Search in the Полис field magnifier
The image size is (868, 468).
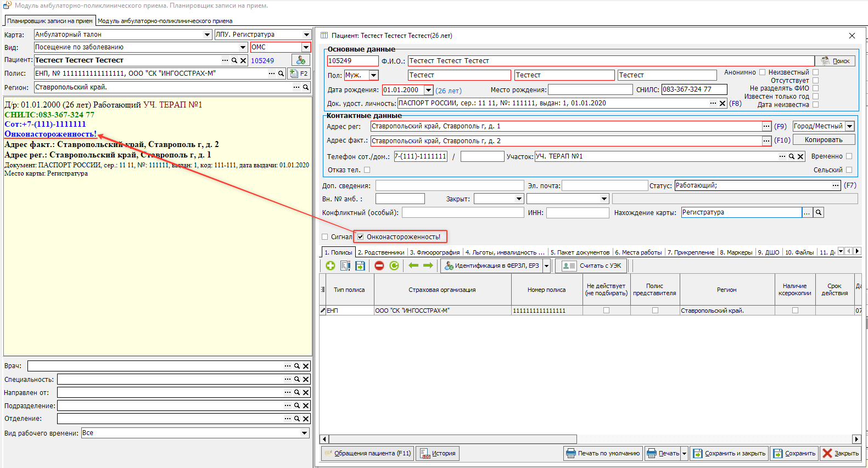[x=281, y=73]
